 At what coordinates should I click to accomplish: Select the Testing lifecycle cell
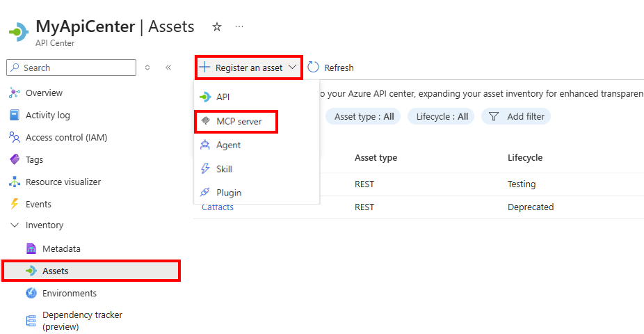522,184
